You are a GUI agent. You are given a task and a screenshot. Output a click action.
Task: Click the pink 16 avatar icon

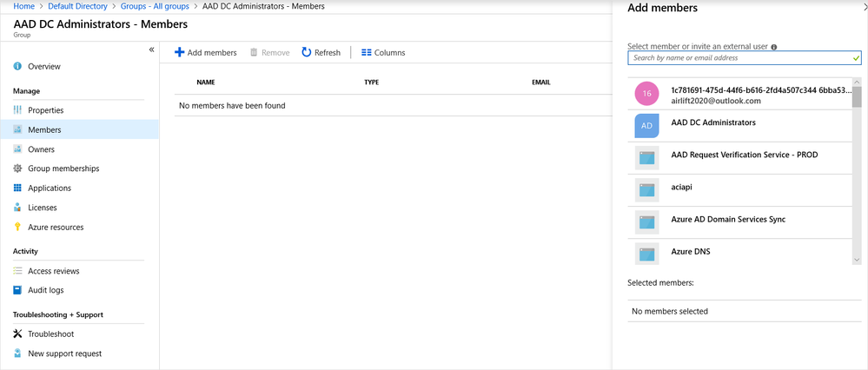646,94
